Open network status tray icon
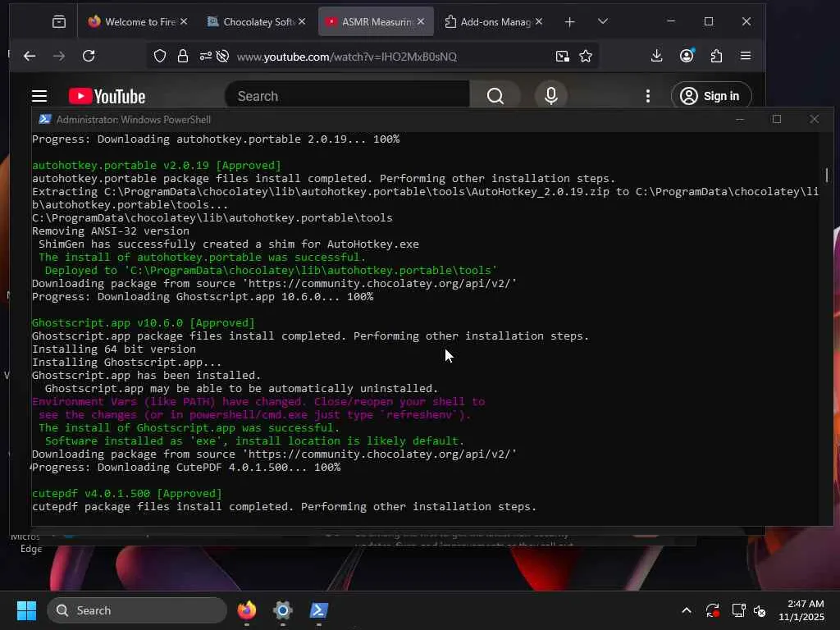The height and width of the screenshot is (630, 840). pyautogui.click(x=739, y=610)
